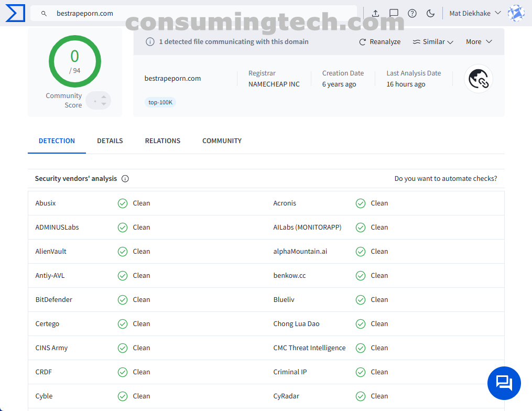Open the notifications speech bubble icon
Viewport: 532px width, 411px height.
[394, 14]
